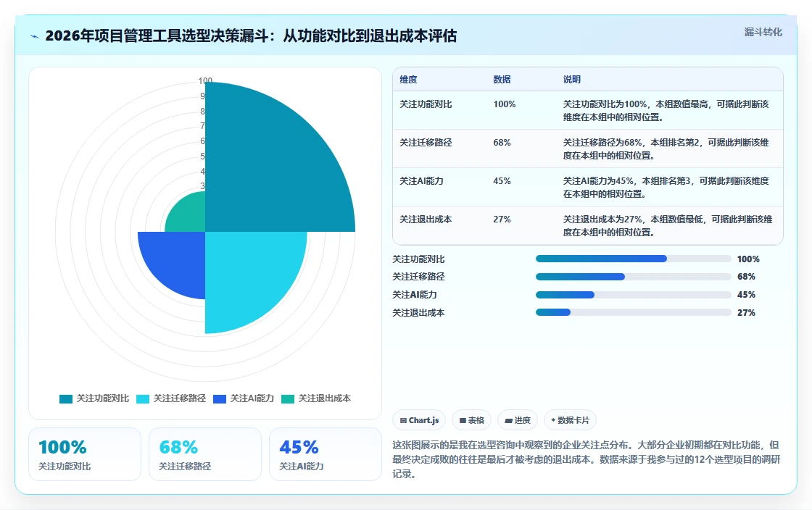
Task: Click the 45% cell in the table
Action: tap(502, 181)
